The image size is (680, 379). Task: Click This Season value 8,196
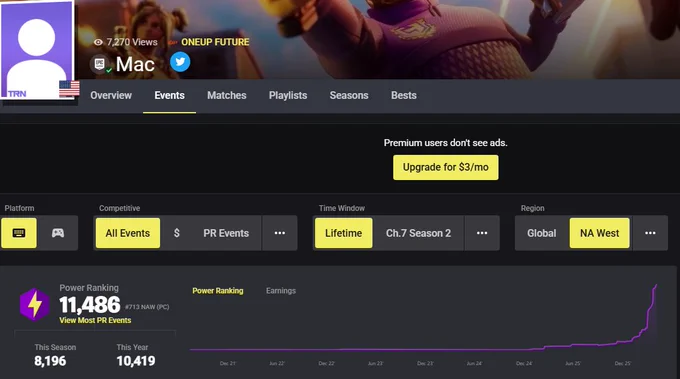50,361
